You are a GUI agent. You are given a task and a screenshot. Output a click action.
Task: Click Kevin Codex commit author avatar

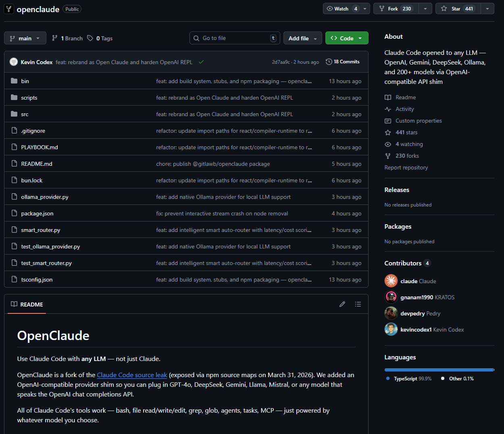[14, 62]
